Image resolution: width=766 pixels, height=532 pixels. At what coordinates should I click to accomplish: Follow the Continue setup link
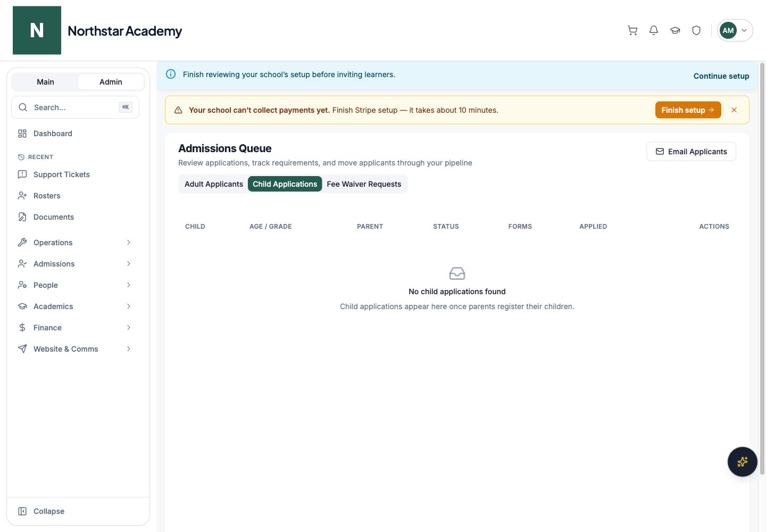pos(721,76)
